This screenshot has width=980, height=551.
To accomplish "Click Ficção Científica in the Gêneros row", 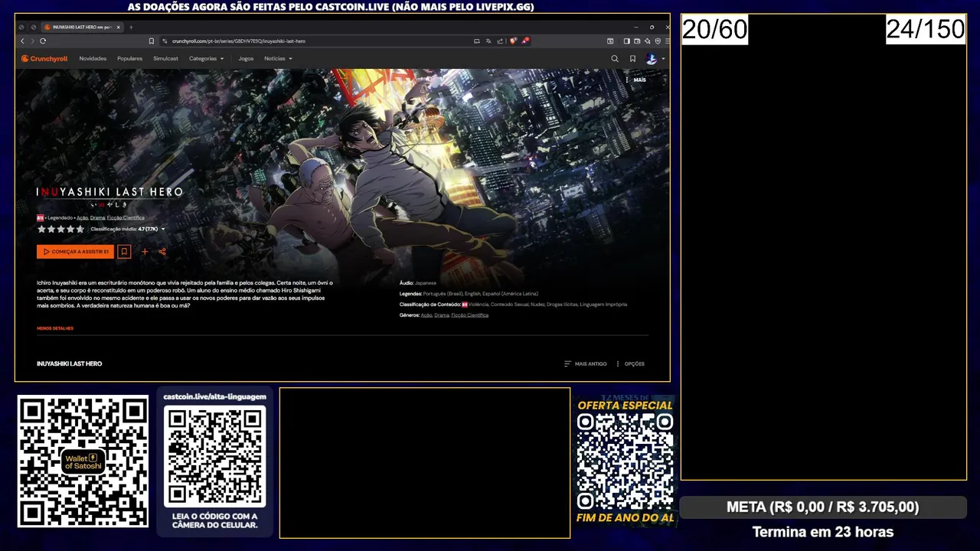I will 470,315.
